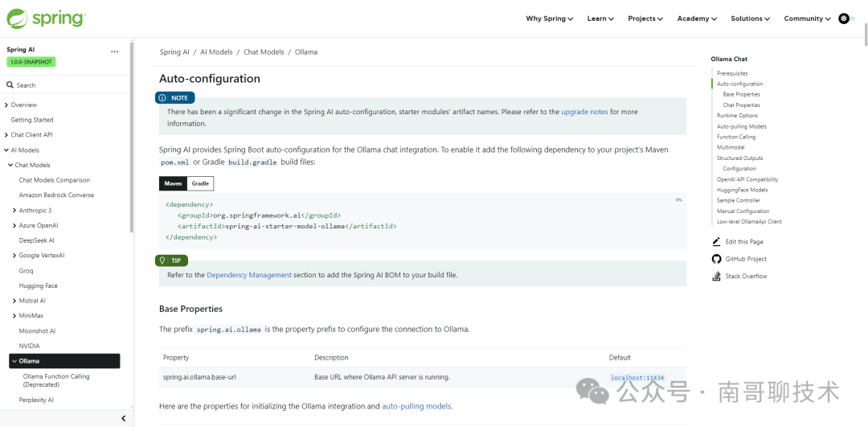Collapse the sidebar with the left arrow
The image size is (868, 427).
pos(124,419)
